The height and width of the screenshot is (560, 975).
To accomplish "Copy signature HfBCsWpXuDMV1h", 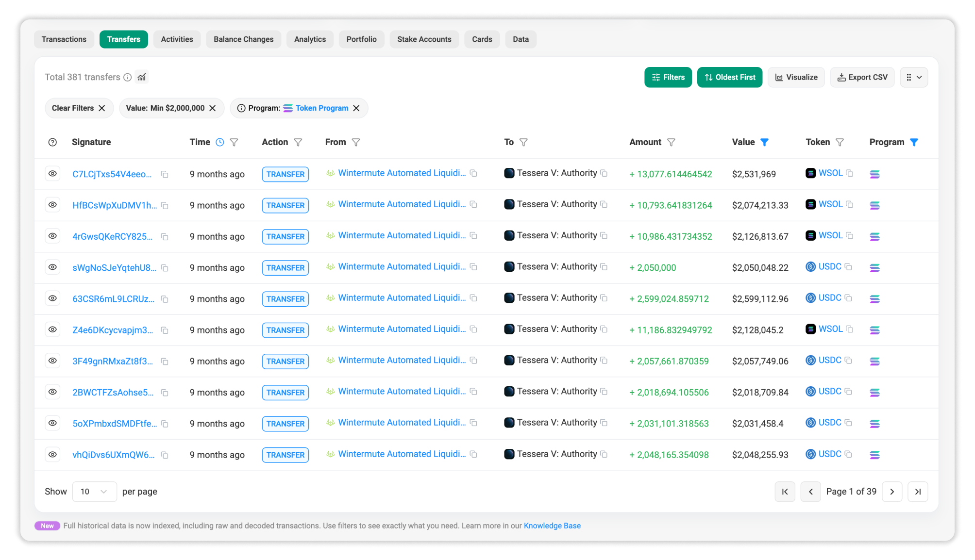I will [165, 206].
